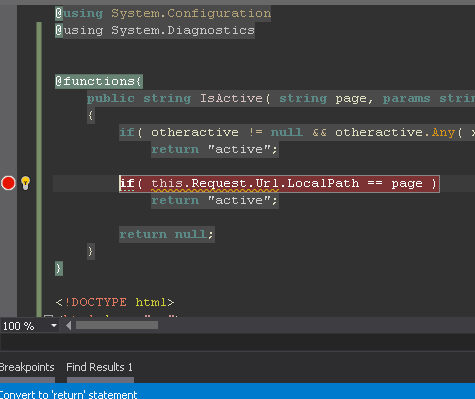Viewport: 475px width, 399px height.
Task: Click the horizontal scrollbar thumb
Action: pos(117,325)
